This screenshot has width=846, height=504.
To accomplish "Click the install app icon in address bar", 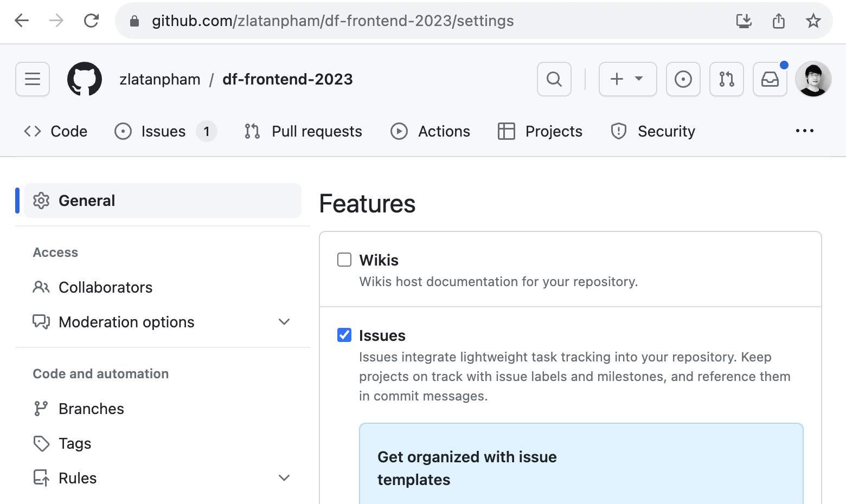I will 744,21.
